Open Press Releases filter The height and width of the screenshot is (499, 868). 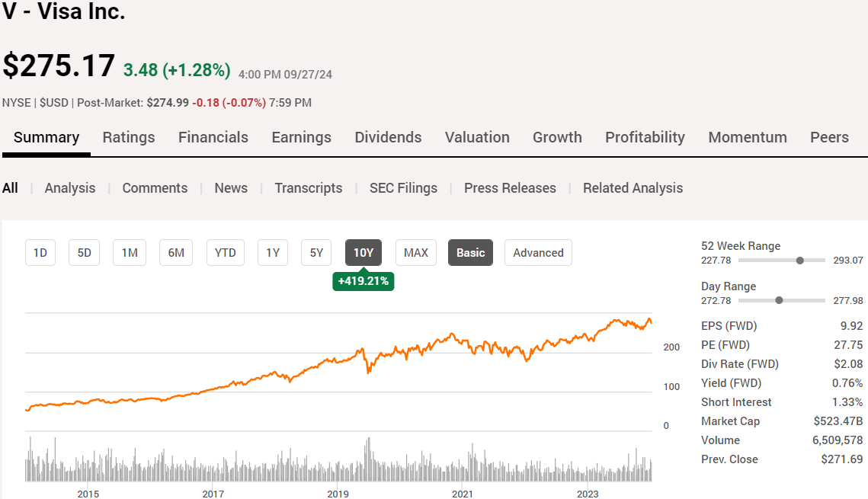coord(510,188)
